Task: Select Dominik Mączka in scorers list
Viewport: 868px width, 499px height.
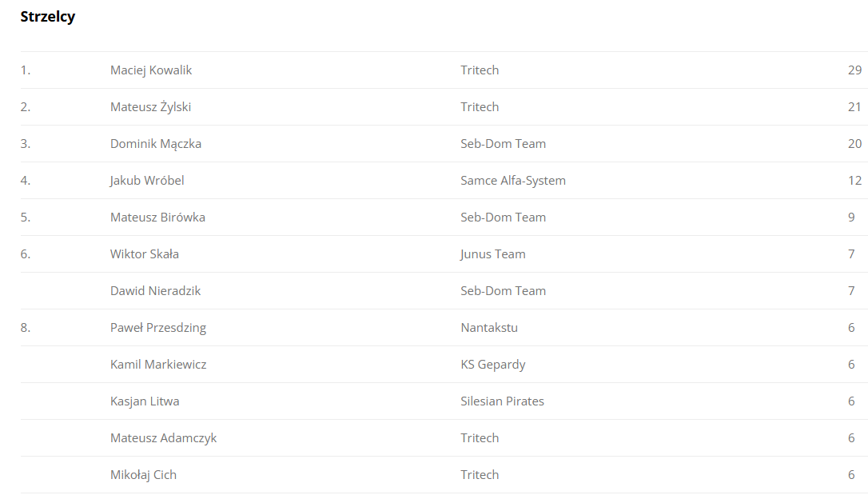Action: pyautogui.click(x=156, y=144)
